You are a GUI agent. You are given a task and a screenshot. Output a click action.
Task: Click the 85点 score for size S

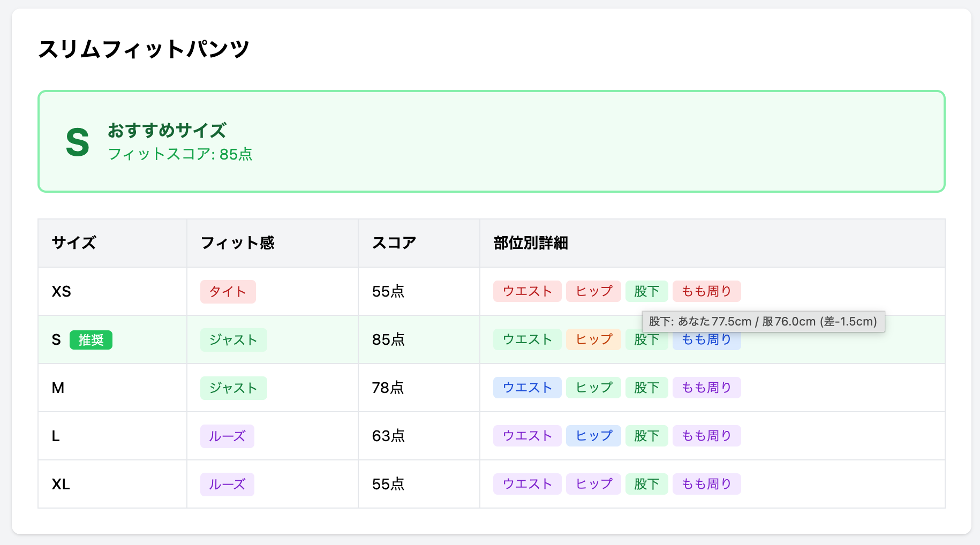(x=387, y=339)
